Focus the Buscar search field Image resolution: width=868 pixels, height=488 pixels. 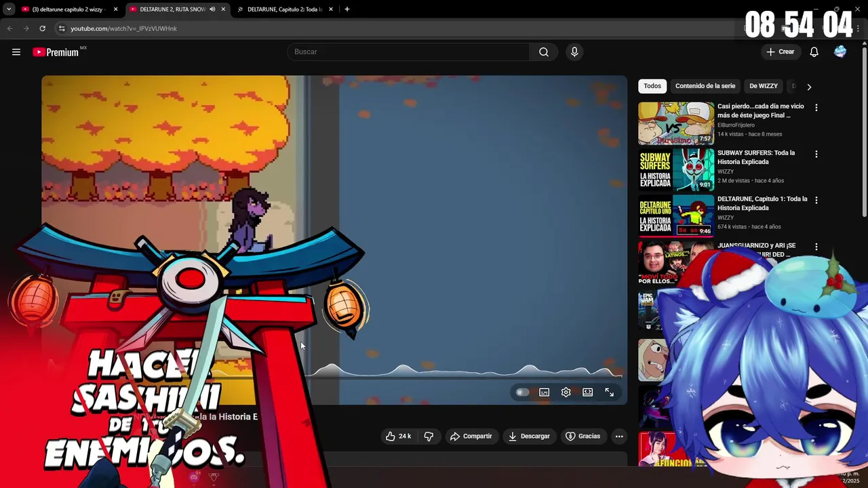click(408, 52)
